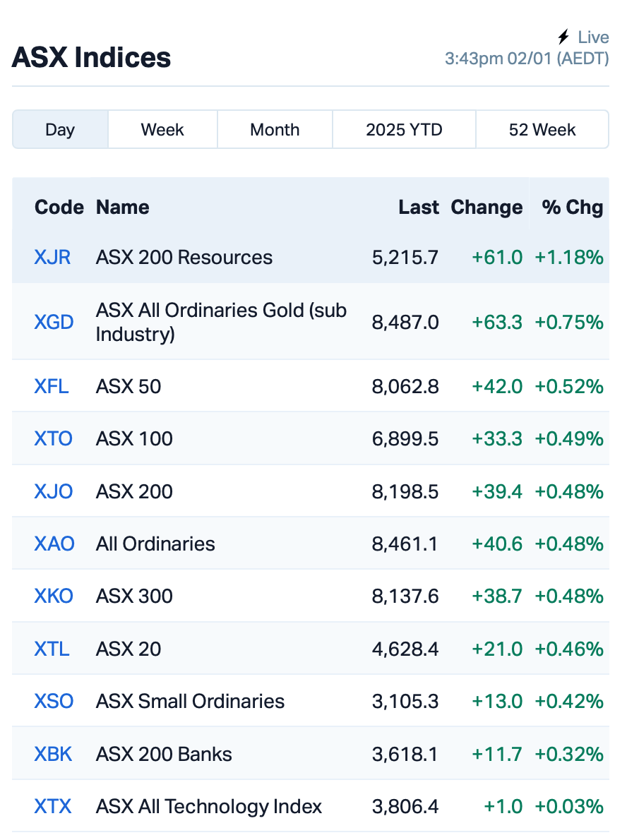Click the change value +40.6
This screenshot has height=840, width=627.
497,544
